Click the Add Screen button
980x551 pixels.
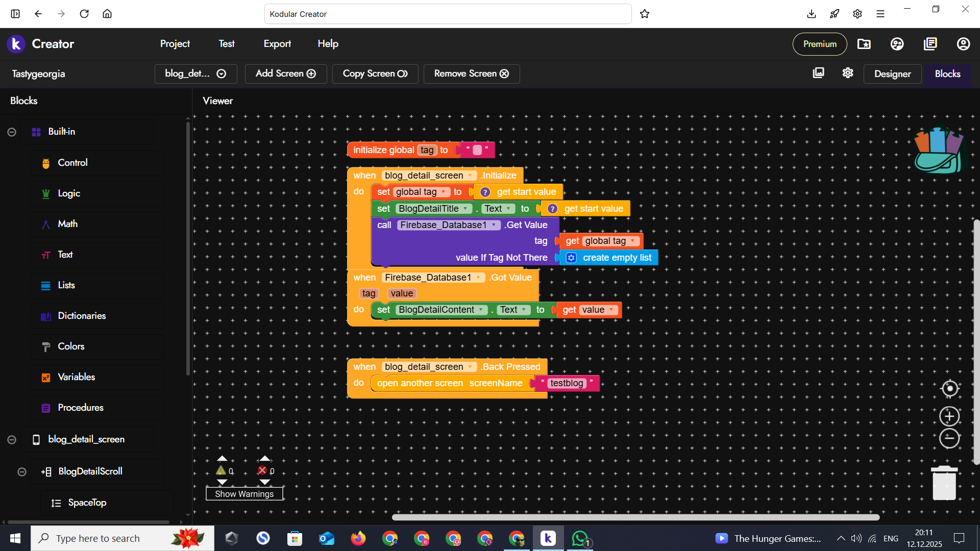[285, 73]
